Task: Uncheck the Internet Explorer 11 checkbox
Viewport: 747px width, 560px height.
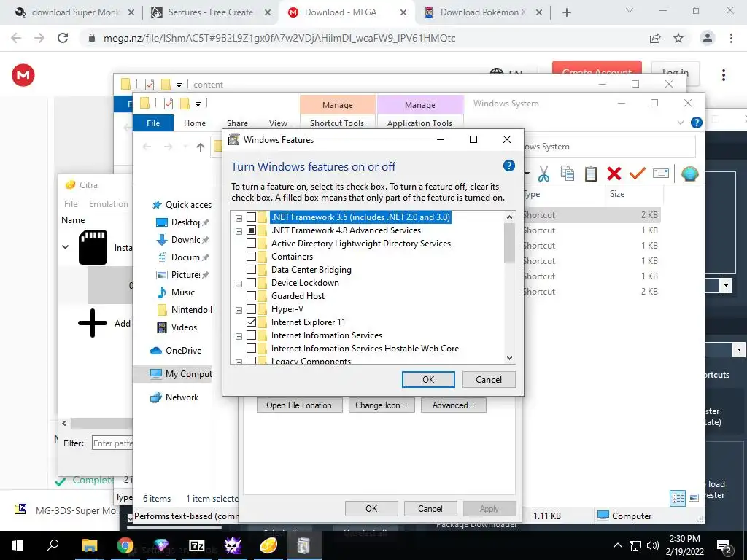Action: 251,322
